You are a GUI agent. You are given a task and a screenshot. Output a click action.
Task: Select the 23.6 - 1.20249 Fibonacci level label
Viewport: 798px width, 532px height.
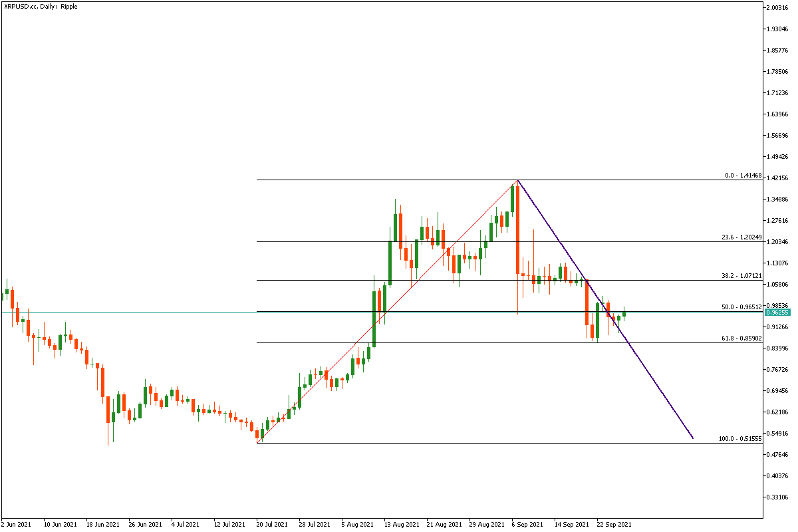(x=741, y=237)
